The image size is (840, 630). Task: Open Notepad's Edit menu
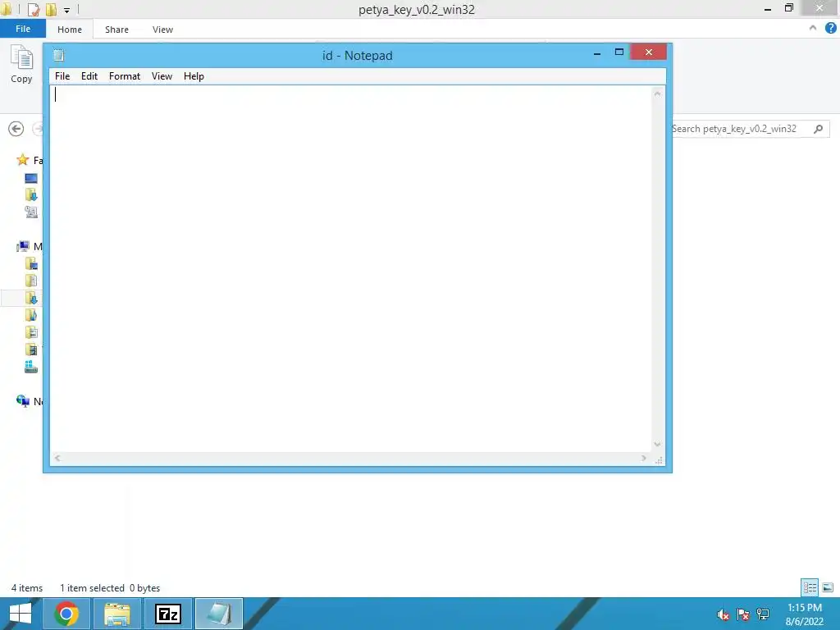tap(89, 76)
